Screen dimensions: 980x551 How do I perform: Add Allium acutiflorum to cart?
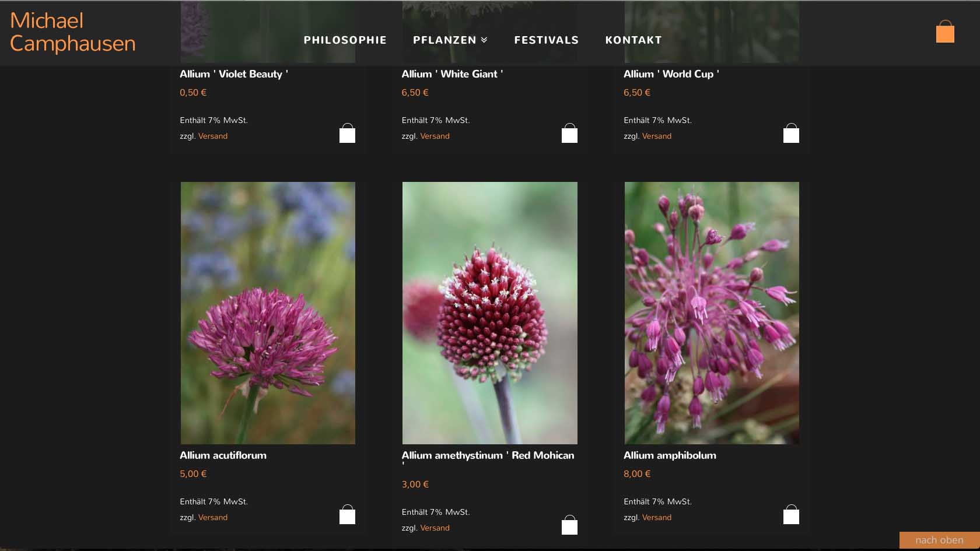(347, 515)
